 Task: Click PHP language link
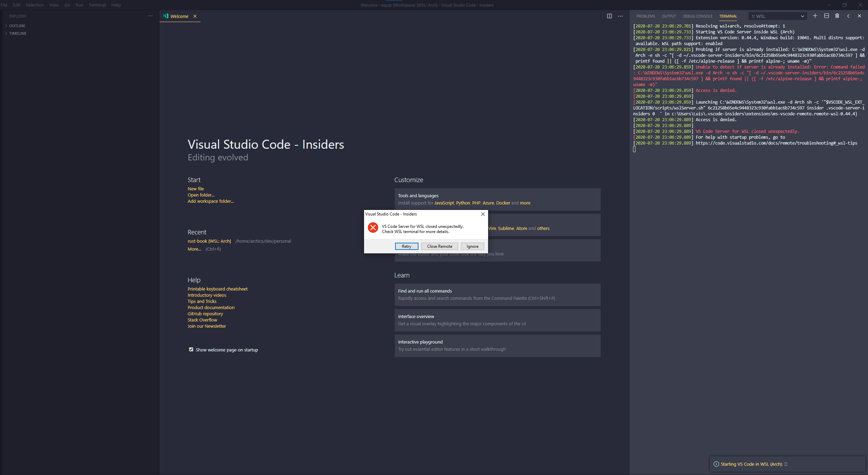(476, 203)
